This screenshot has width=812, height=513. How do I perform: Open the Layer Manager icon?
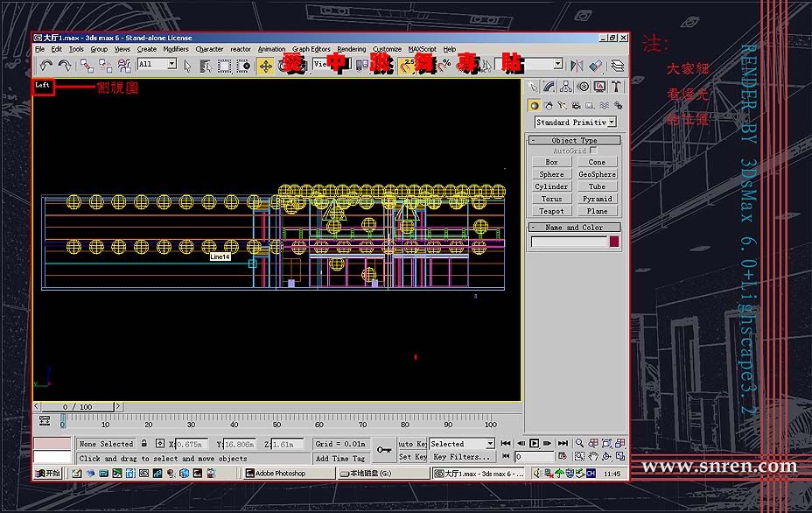[x=617, y=66]
